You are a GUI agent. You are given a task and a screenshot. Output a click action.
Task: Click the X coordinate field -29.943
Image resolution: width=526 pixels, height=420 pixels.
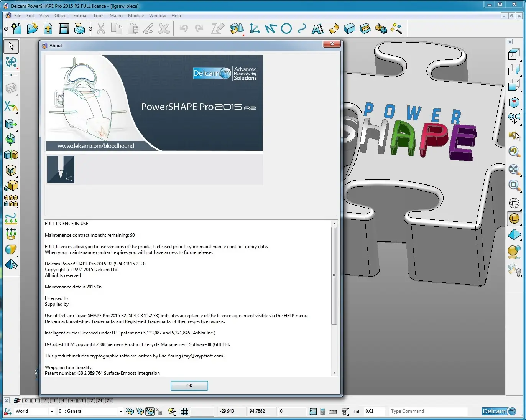pyautogui.click(x=232, y=411)
